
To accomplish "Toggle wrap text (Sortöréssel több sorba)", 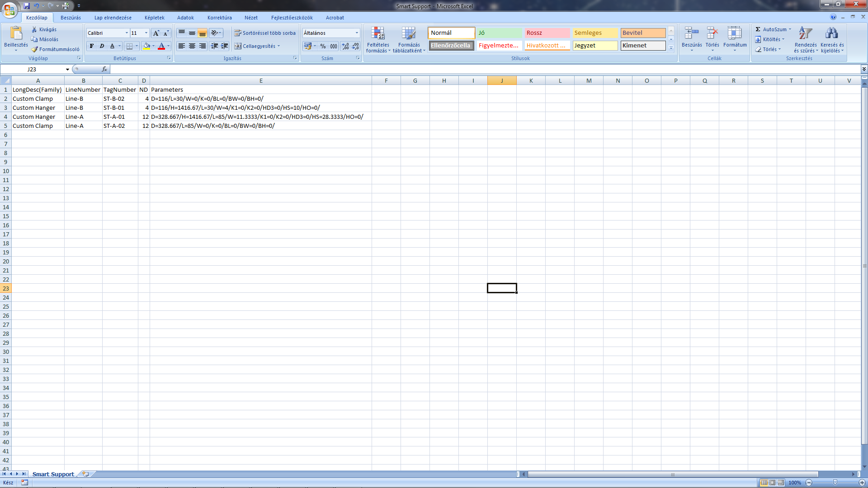I will point(265,33).
